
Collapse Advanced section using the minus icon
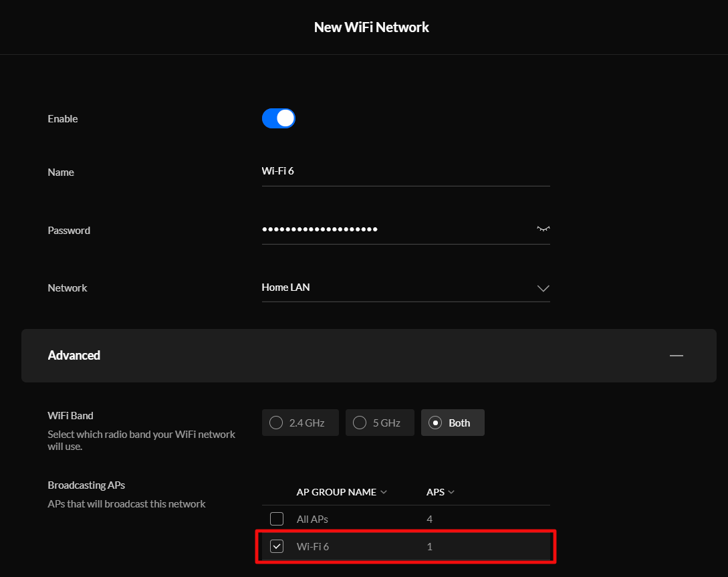click(677, 356)
